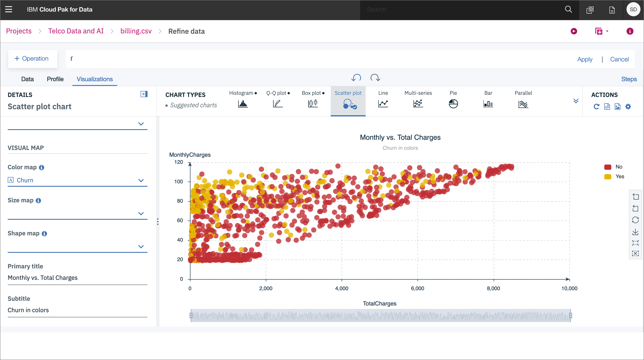Switch to the Profile tab
This screenshot has height=360, width=644.
(55, 79)
